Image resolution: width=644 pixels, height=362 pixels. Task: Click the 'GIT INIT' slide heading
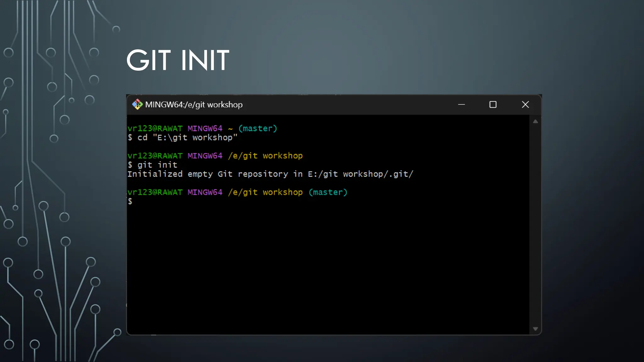178,60
